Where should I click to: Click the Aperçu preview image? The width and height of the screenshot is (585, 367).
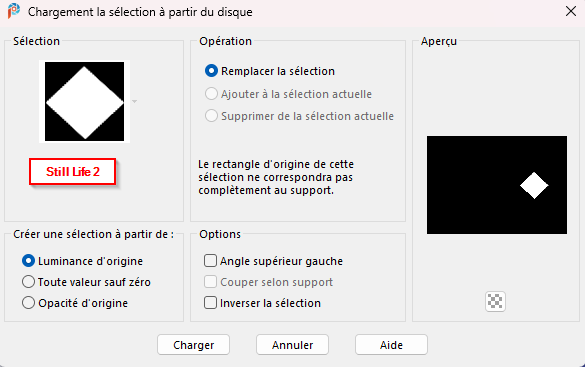pos(497,185)
